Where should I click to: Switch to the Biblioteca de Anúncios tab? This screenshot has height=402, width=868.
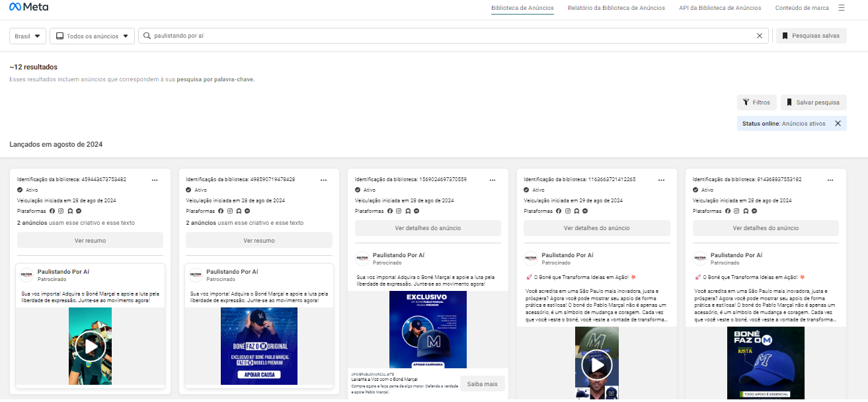[523, 8]
